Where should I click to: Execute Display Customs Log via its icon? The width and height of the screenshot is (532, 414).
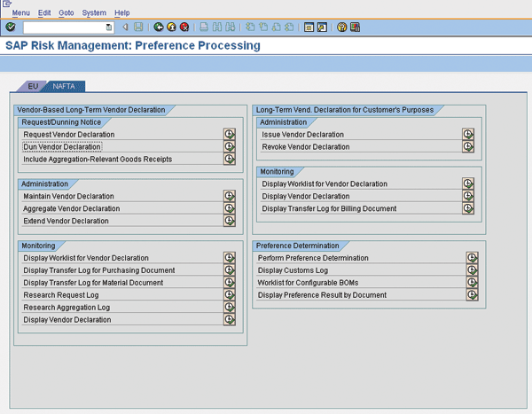point(473,269)
